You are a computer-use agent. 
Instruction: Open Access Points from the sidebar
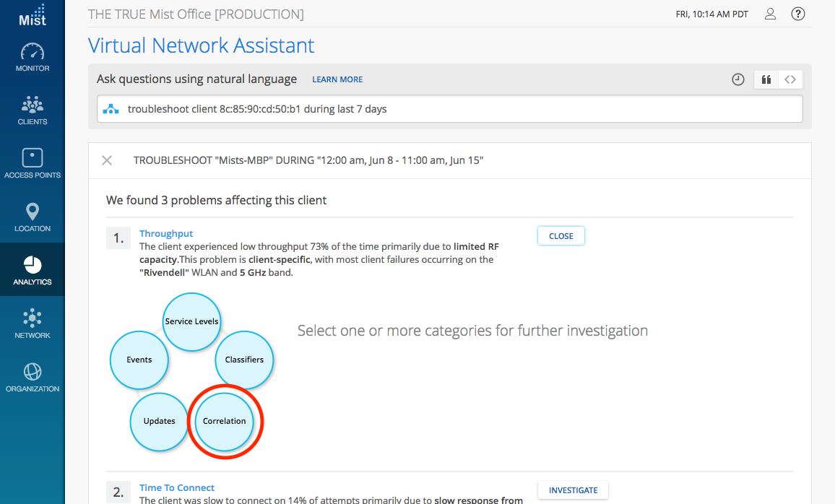tap(33, 165)
